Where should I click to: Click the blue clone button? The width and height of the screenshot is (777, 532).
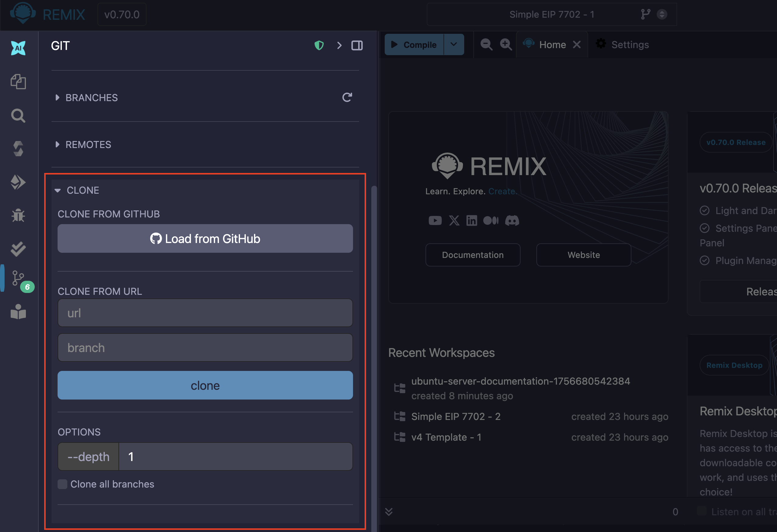pyautogui.click(x=205, y=385)
